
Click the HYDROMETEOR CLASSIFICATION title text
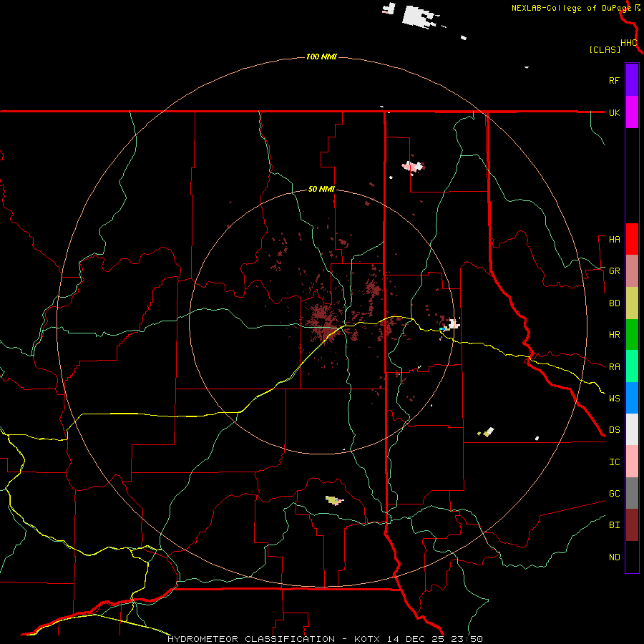tap(251, 639)
